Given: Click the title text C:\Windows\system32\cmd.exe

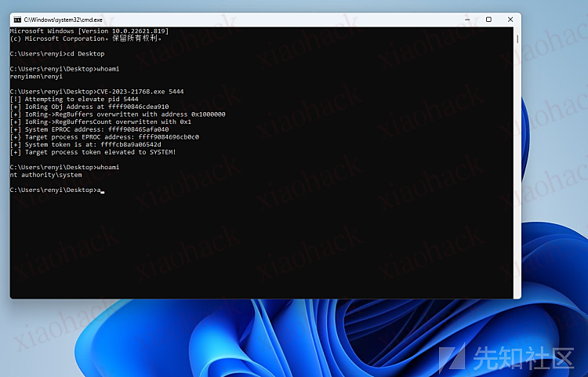Looking at the screenshot, I should point(63,20).
